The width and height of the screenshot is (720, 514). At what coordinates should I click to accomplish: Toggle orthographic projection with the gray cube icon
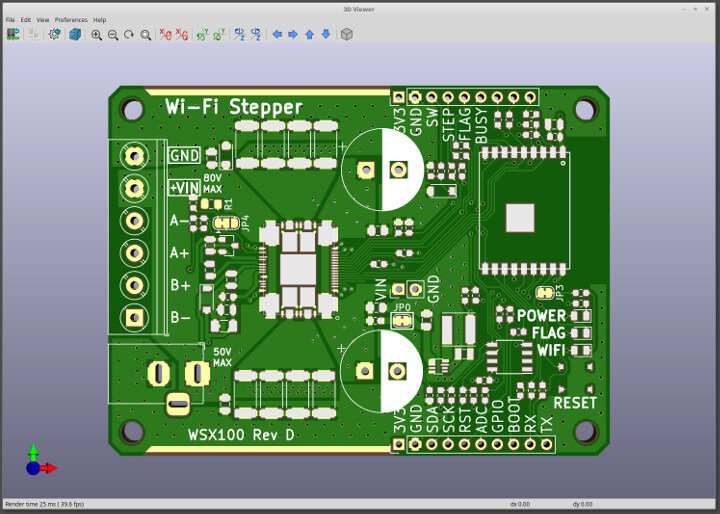point(347,34)
